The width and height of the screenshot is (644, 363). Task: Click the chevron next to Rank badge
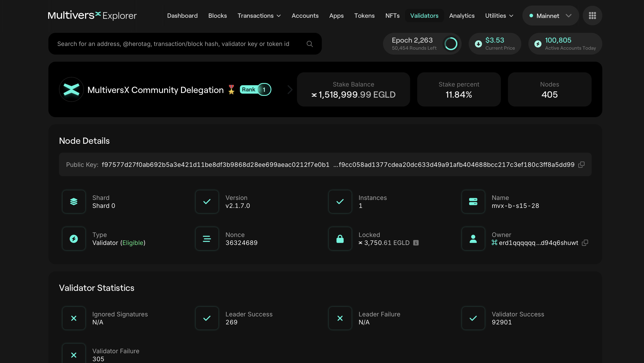coord(290,89)
